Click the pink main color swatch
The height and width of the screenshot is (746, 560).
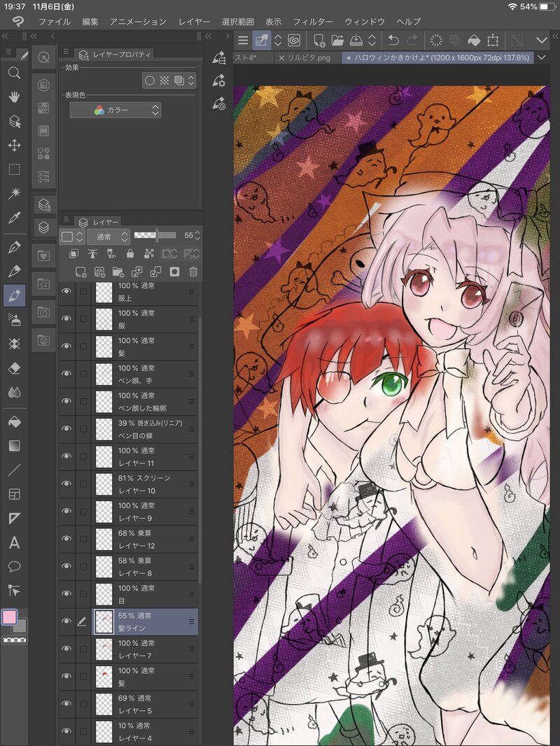click(10, 617)
